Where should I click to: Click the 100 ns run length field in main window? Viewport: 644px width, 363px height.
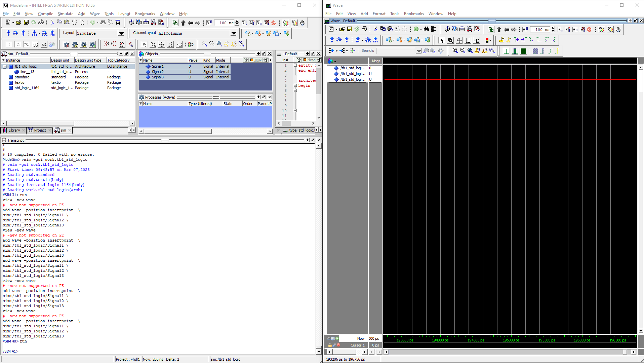[225, 23]
